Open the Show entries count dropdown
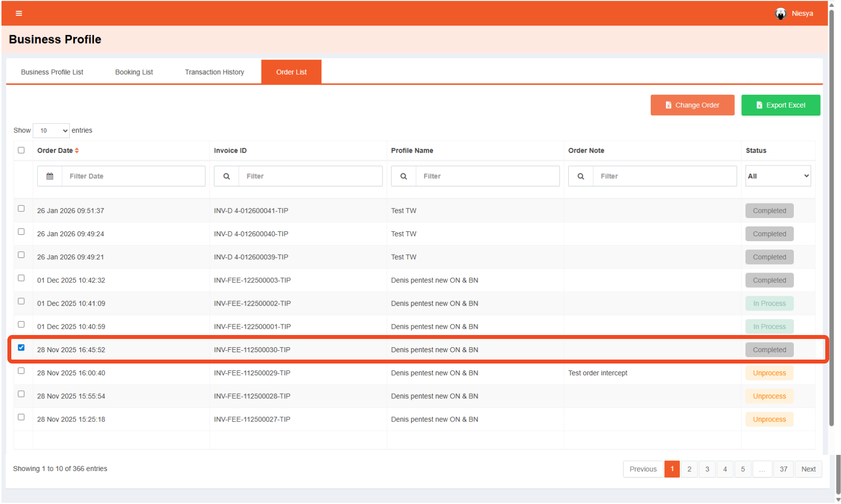Screen dimensions: 841x504 click(51, 131)
